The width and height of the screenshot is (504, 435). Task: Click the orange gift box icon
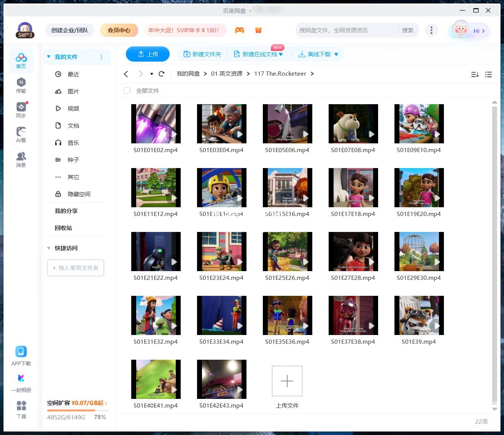pos(258,30)
